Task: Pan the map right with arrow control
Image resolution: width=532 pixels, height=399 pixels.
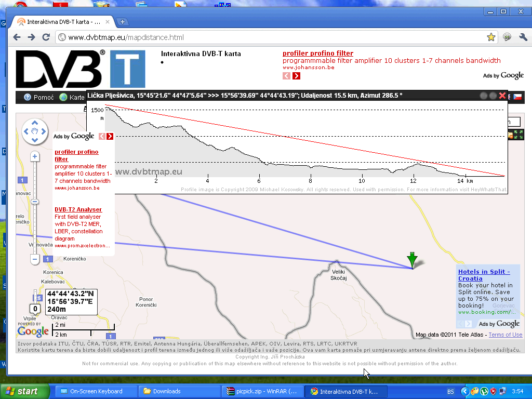Action: [x=44, y=132]
